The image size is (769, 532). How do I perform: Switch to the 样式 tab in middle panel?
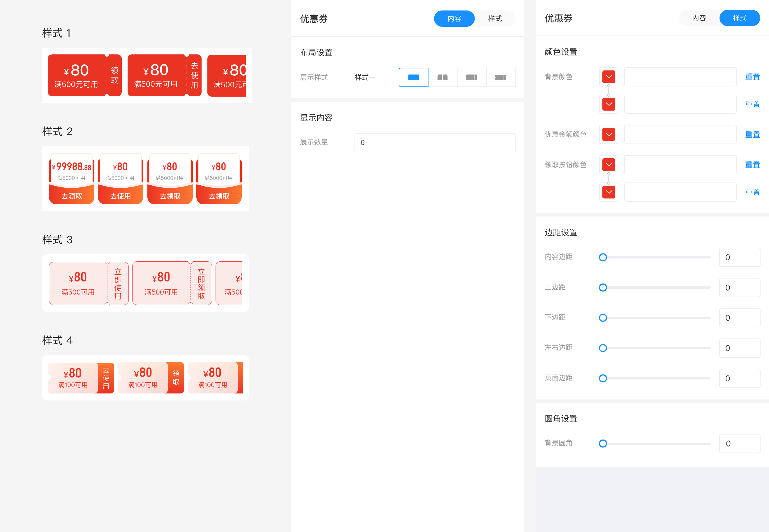[495, 19]
